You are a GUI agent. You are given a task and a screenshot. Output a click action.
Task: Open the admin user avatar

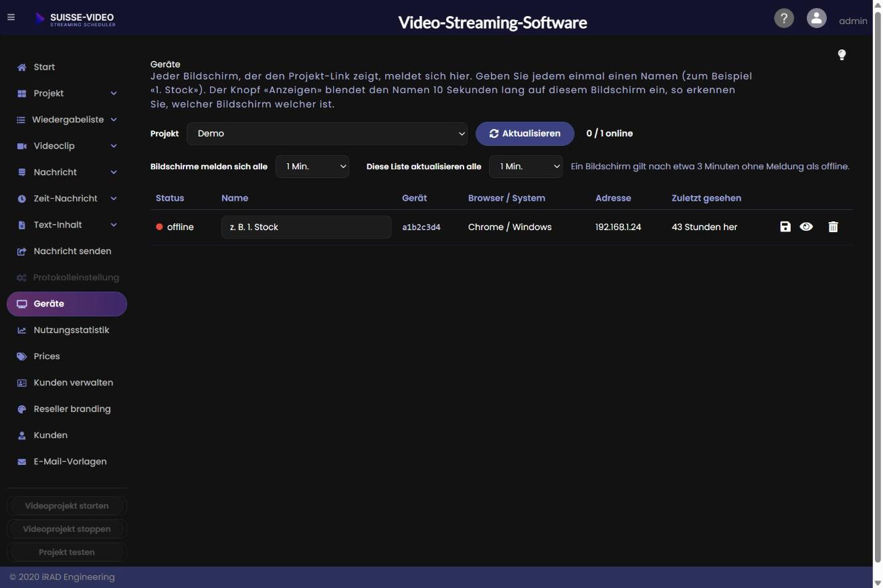(x=816, y=18)
